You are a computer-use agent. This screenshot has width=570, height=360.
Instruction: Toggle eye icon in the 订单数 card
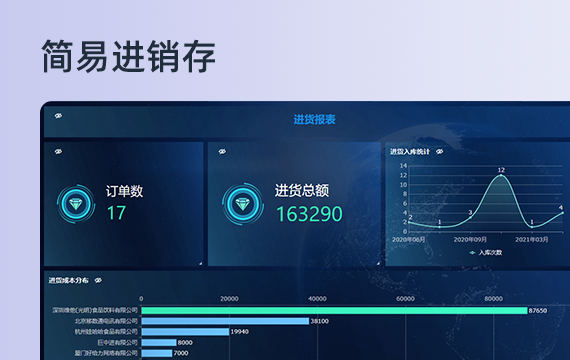58,152
